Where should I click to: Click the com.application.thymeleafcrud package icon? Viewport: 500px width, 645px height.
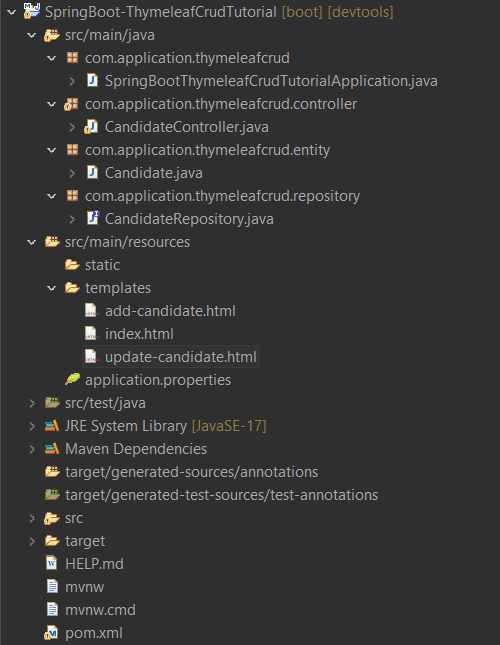[72, 58]
